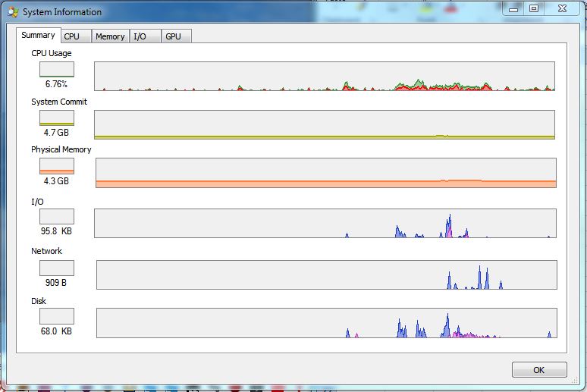
Task: Switch to the Summary tab
Action: tap(38, 35)
